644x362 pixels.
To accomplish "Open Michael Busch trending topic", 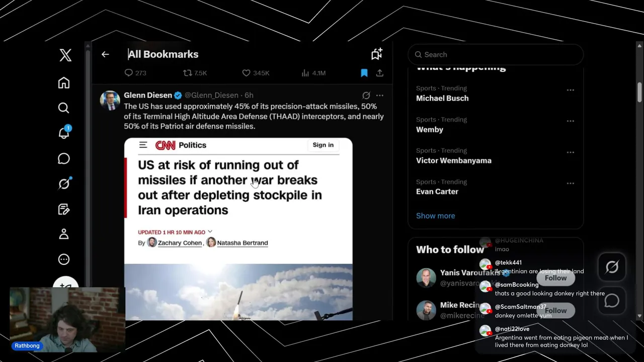I will [442, 98].
